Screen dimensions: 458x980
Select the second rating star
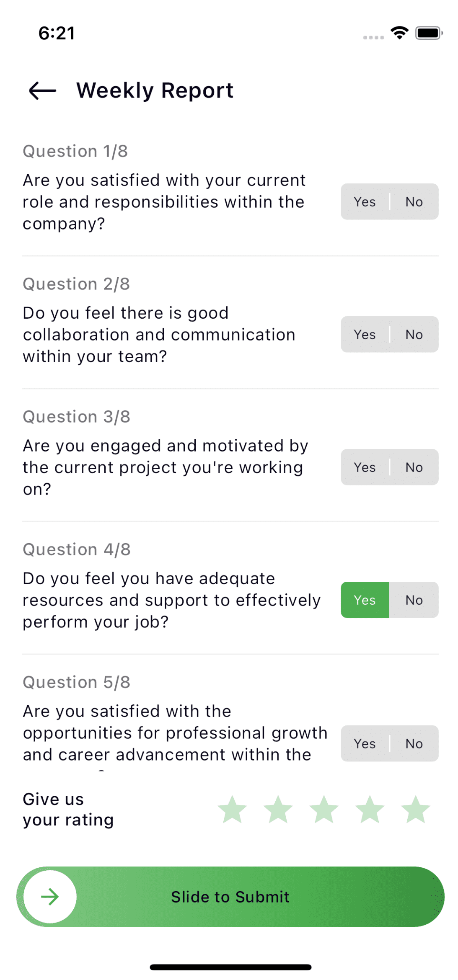[278, 810]
